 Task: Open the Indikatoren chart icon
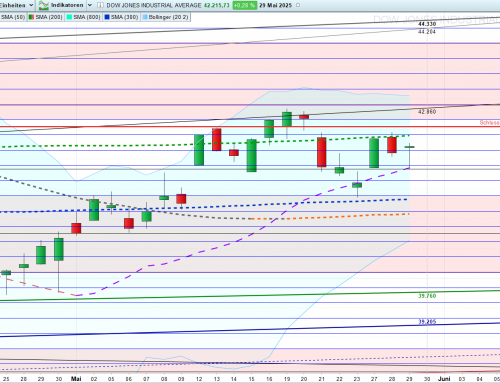pos(44,5)
